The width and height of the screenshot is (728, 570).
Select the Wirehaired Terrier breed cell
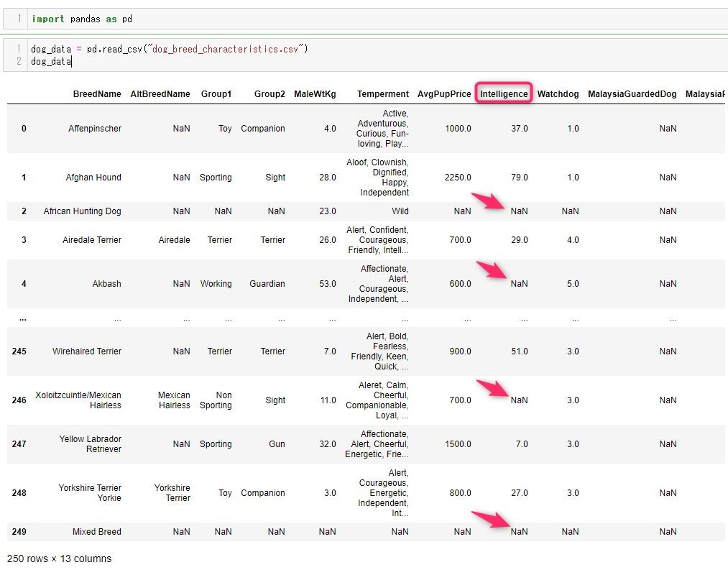pos(87,351)
